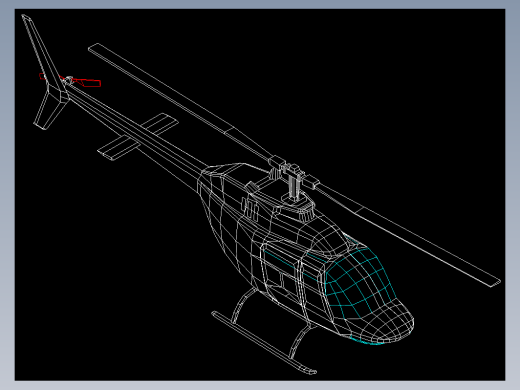Select the red tail rotor

(x=71, y=80)
